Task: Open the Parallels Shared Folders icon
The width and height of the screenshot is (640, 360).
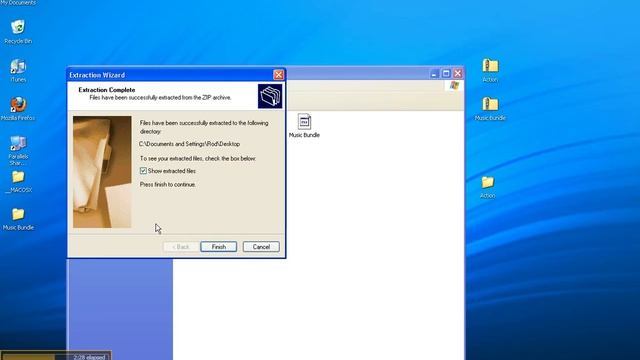Action: click(18, 150)
